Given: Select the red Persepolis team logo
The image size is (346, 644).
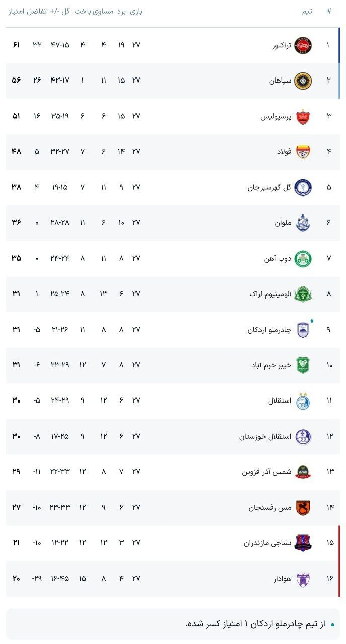Looking at the screenshot, I should click(x=303, y=116).
